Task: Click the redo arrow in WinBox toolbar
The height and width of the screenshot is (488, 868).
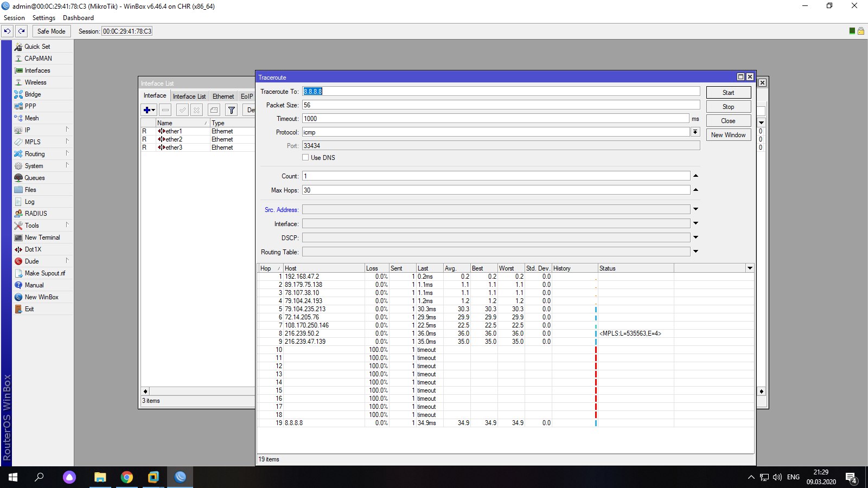Action: pos(22,31)
